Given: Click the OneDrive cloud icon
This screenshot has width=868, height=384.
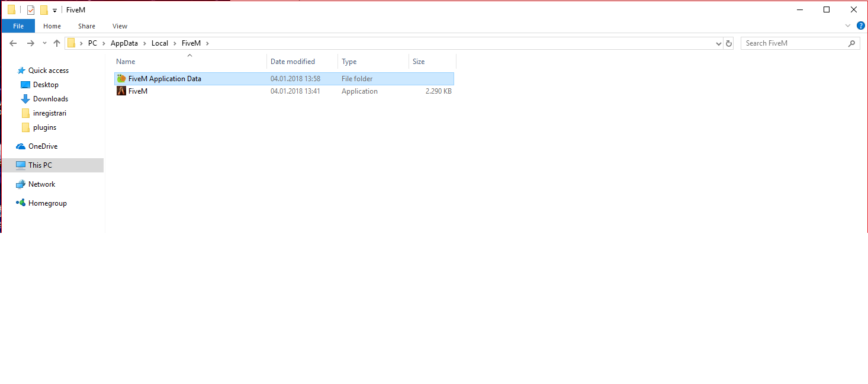Looking at the screenshot, I should (x=21, y=146).
